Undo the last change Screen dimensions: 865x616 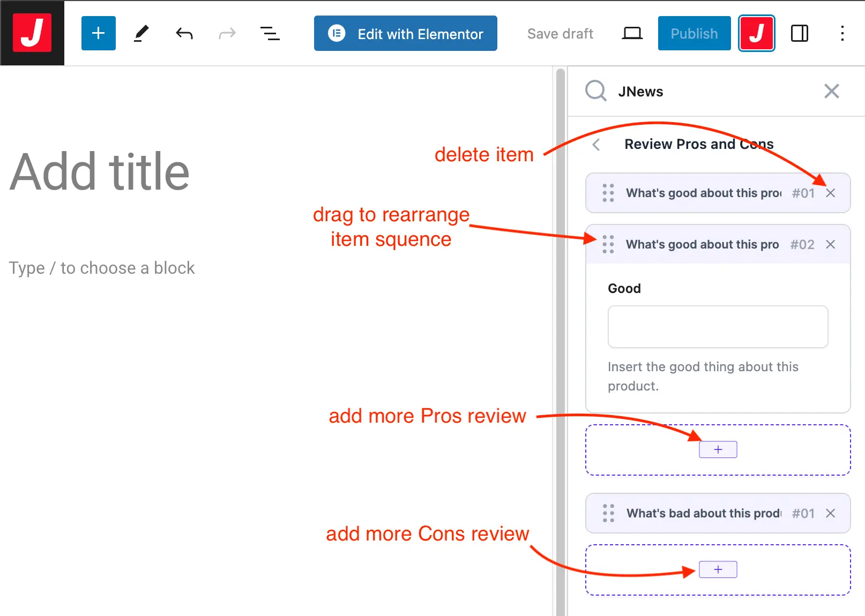pyautogui.click(x=184, y=33)
